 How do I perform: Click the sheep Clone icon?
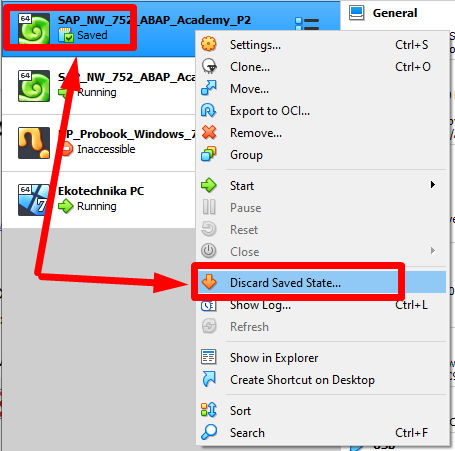(209, 66)
